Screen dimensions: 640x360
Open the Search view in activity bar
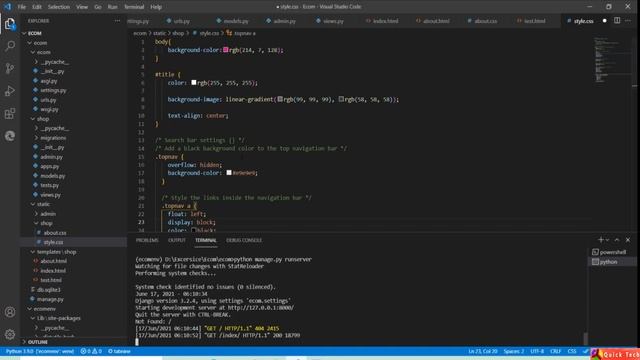pyautogui.click(x=10, y=45)
